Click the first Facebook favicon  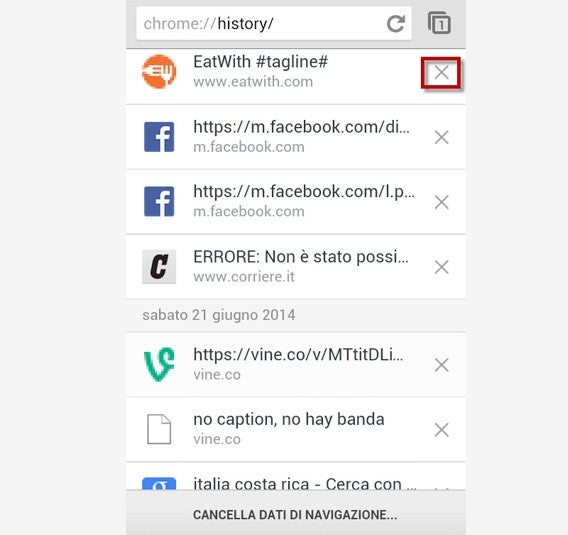[159, 137]
